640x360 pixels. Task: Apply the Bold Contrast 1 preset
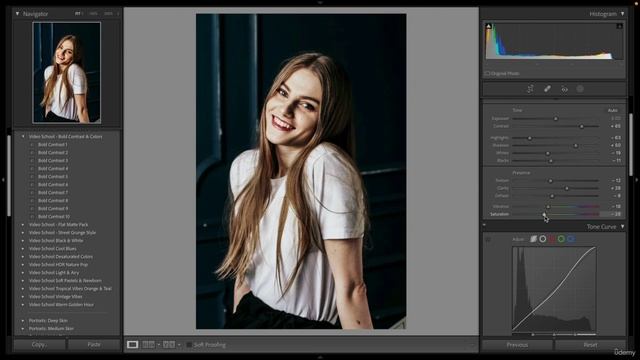tap(53, 144)
